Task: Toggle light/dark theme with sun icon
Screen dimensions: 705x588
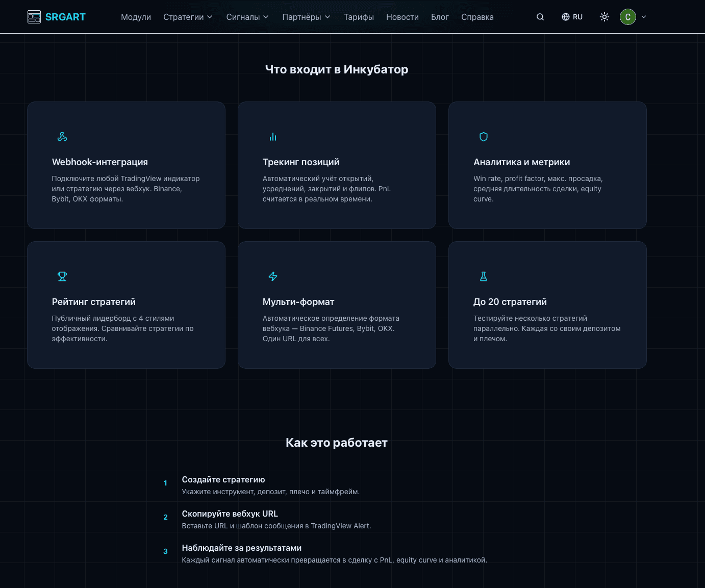Action: [x=605, y=17]
